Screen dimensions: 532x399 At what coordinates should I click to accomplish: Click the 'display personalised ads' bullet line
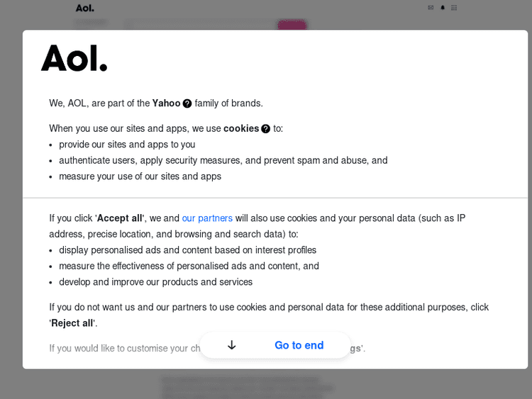tap(187, 250)
